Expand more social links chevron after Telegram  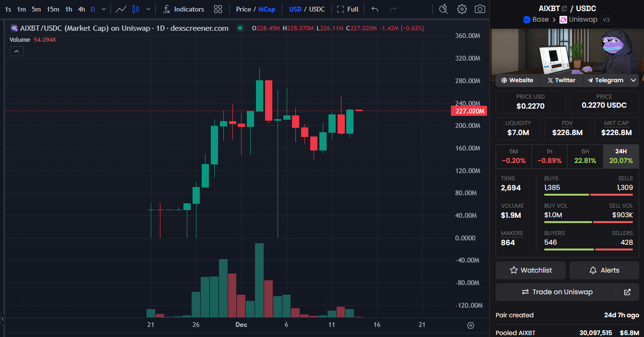point(633,80)
